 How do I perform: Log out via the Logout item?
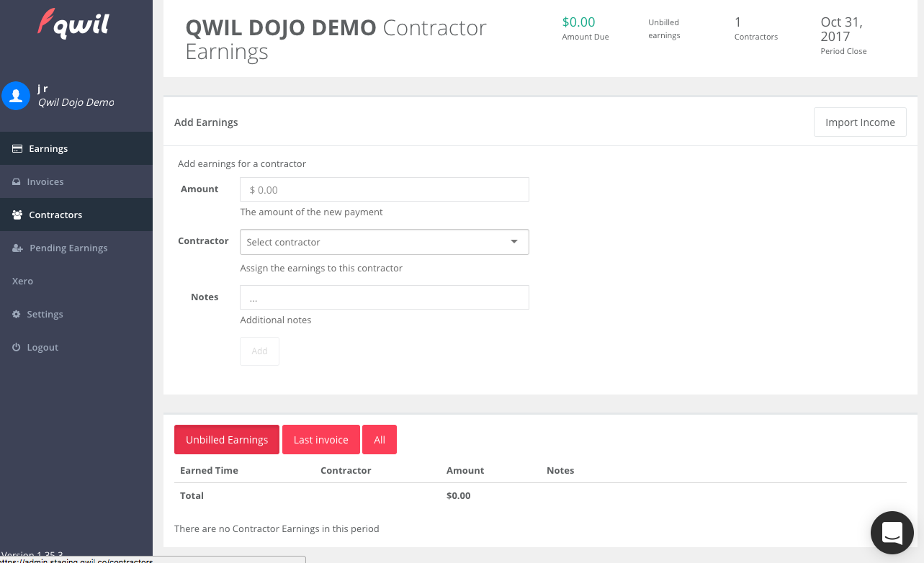(x=76, y=347)
